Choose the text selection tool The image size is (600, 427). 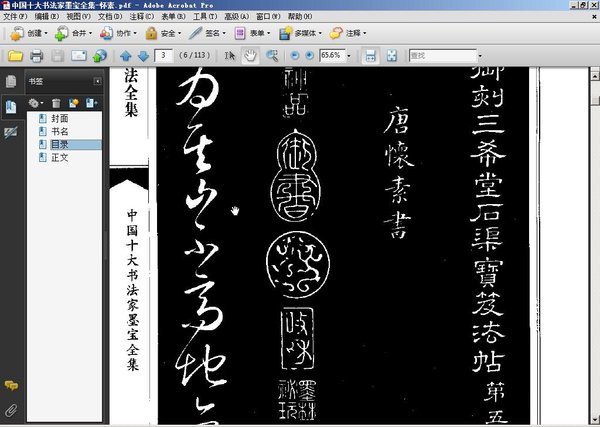pos(230,56)
